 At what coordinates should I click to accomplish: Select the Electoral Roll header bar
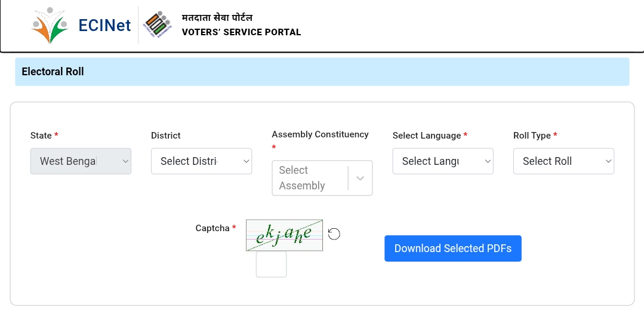click(x=322, y=72)
